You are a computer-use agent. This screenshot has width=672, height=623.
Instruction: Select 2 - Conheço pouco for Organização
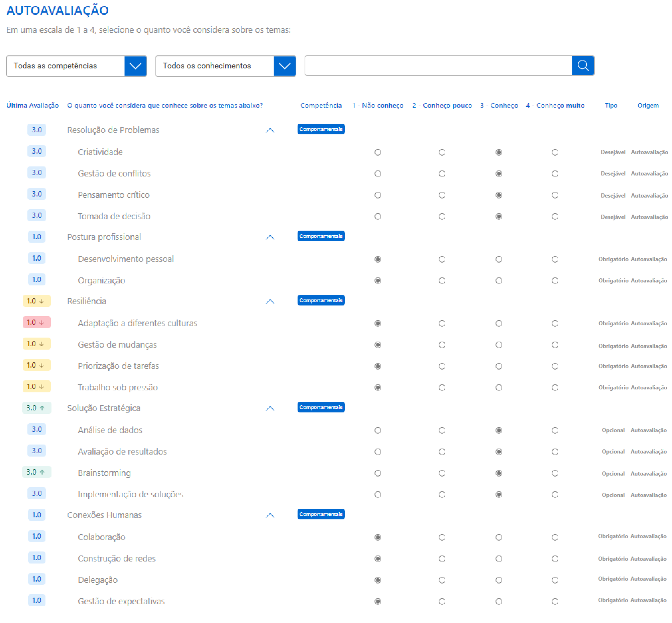coord(442,281)
